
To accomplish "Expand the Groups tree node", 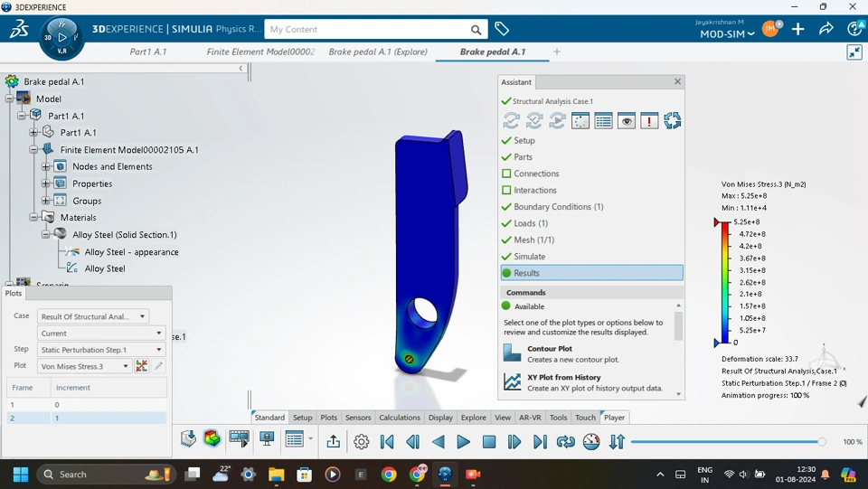I will tap(46, 201).
